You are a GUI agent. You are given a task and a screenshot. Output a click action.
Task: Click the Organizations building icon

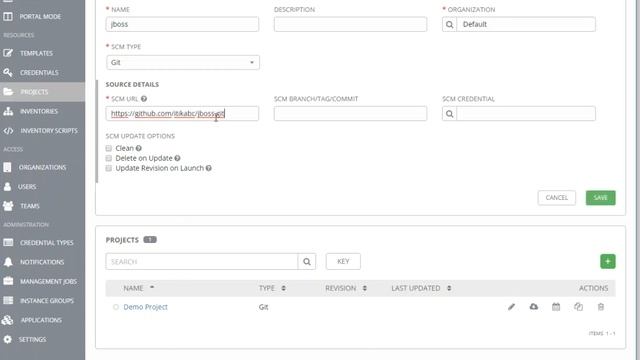pyautogui.click(x=7, y=167)
